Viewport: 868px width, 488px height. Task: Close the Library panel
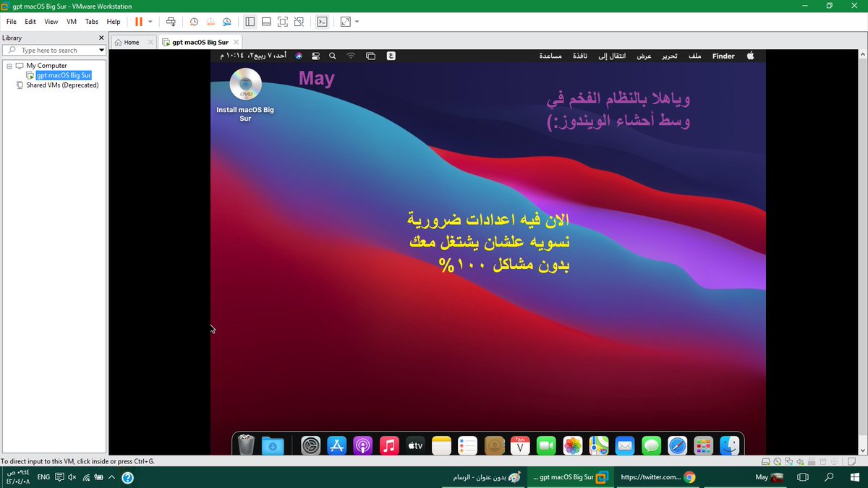click(101, 38)
